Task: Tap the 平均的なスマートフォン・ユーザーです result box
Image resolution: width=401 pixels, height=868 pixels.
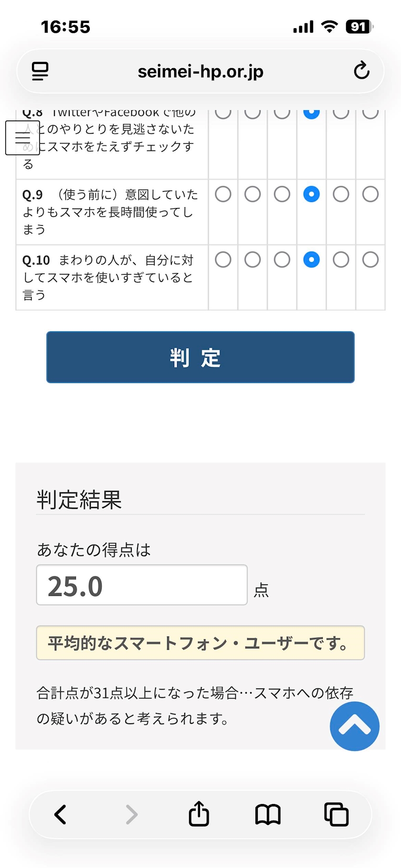Action: click(x=200, y=643)
